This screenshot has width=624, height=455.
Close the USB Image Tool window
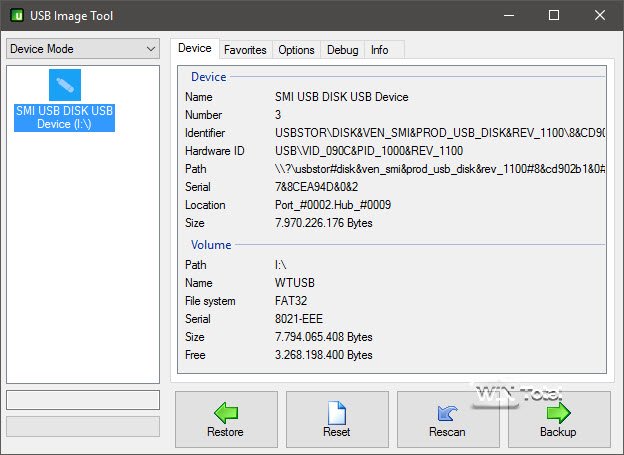[600, 16]
